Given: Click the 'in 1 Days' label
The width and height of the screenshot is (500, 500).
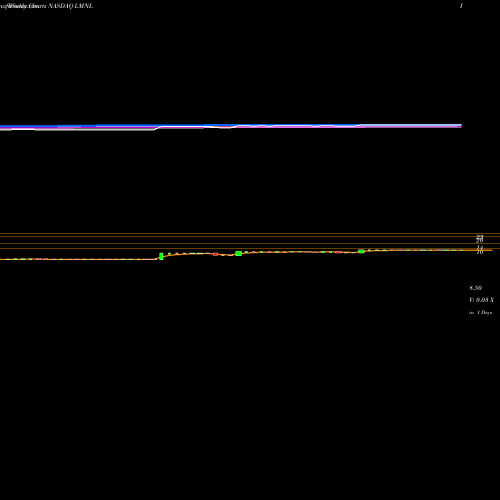Looking at the screenshot, I should 481,313.
